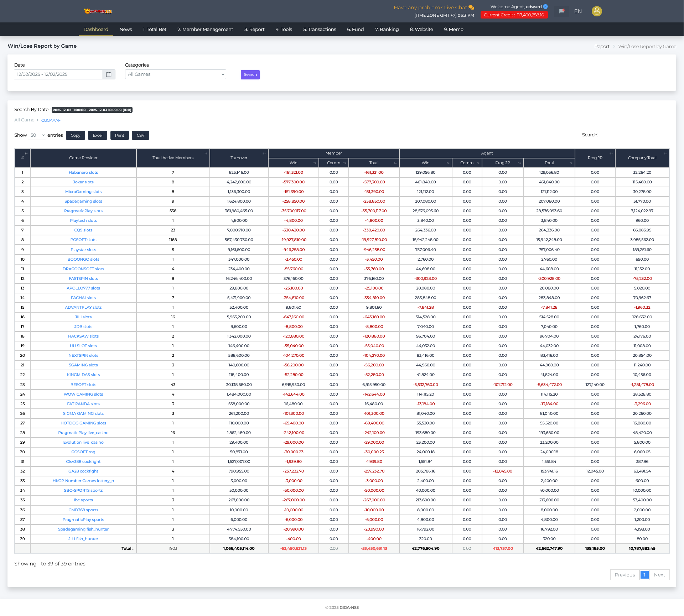Sort by Turnover column arrows
Viewport: 684px width, 616px height.
click(264, 153)
